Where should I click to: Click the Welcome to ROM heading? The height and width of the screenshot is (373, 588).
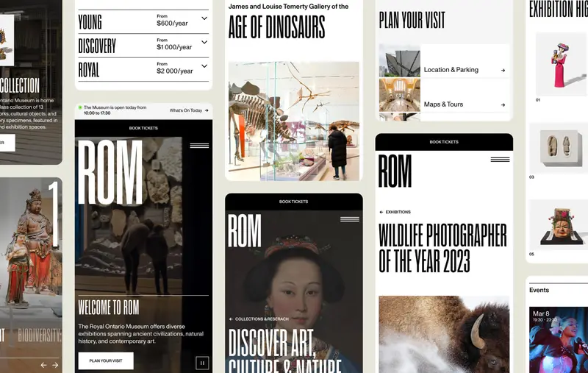[108, 308]
